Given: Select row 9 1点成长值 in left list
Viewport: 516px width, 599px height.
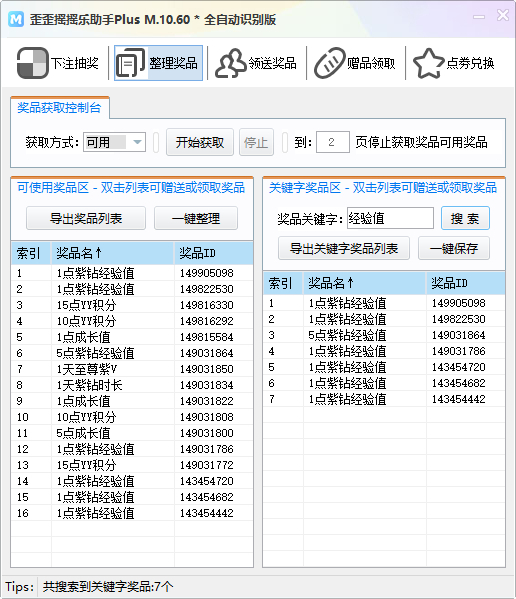Looking at the screenshot, I should (132, 401).
